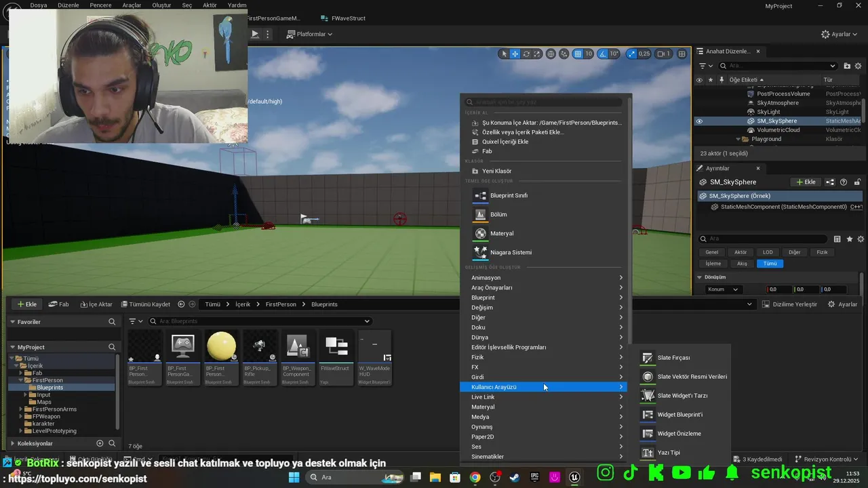Open viewport layout grid icon
Screen dimensions: 868x488
(x=682, y=54)
